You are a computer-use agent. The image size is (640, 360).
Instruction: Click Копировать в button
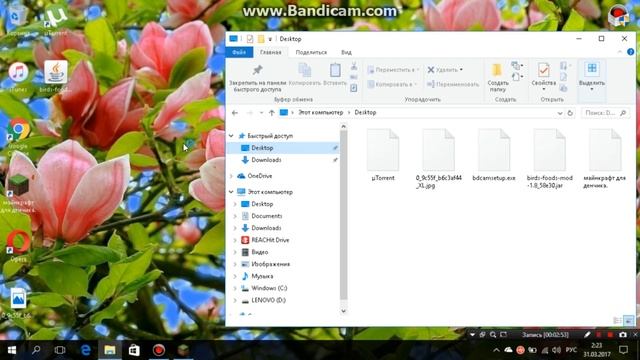393,84
